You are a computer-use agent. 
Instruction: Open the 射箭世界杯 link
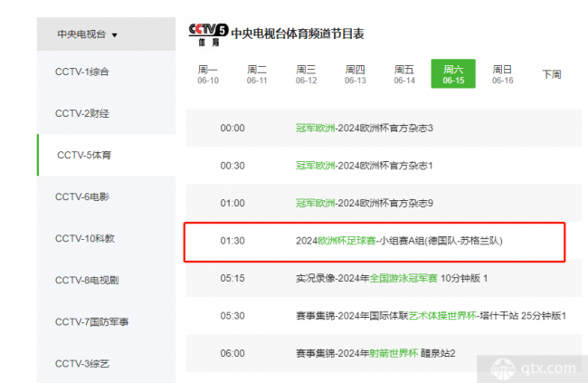tap(394, 353)
